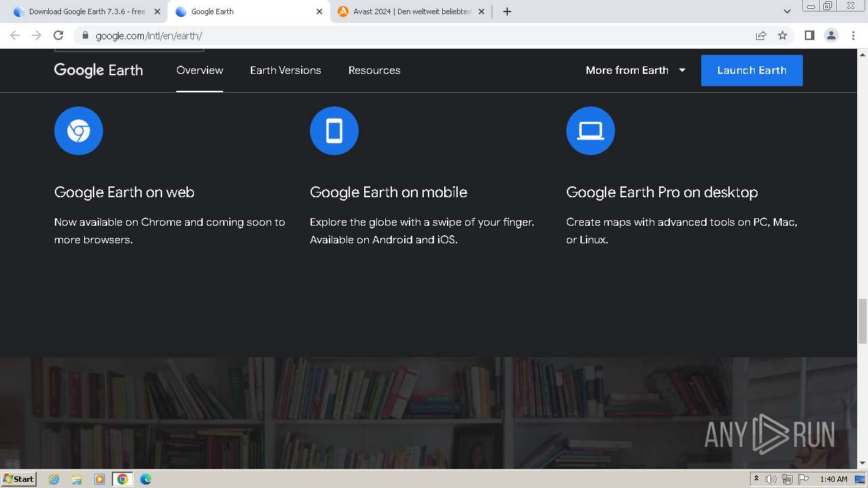Screen dimensions: 868x488
Task: Click the page vertical scrollbar thumb
Action: pyautogui.click(x=863, y=321)
